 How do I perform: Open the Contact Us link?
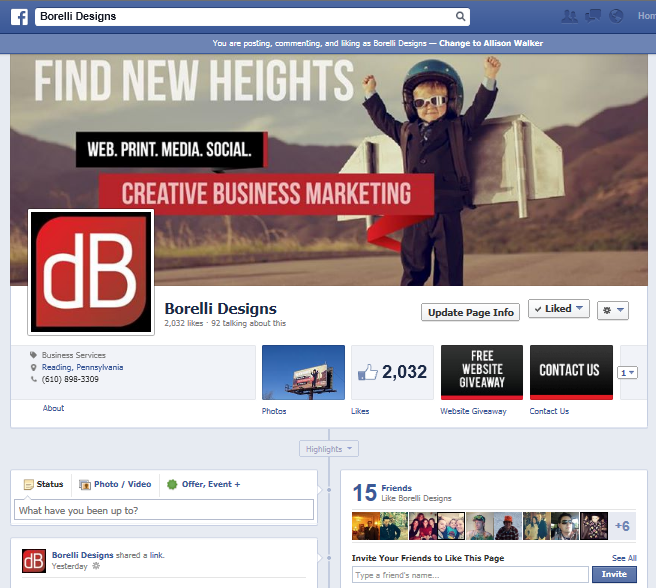(549, 411)
